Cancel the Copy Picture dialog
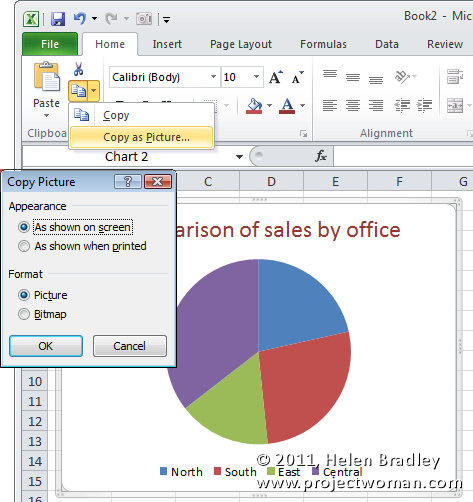 (x=130, y=346)
